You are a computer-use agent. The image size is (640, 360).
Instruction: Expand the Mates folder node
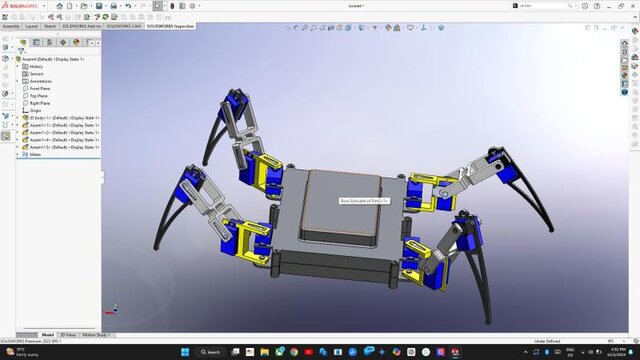coord(18,155)
